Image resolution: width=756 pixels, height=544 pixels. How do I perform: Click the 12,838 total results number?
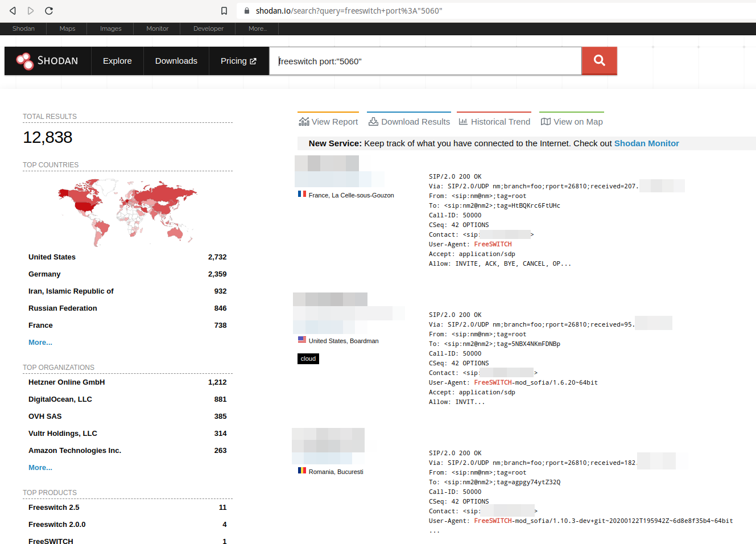(x=48, y=137)
